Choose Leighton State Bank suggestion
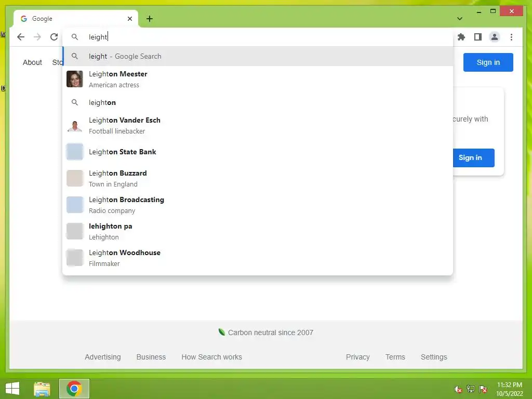532x399 pixels. pyautogui.click(x=258, y=152)
